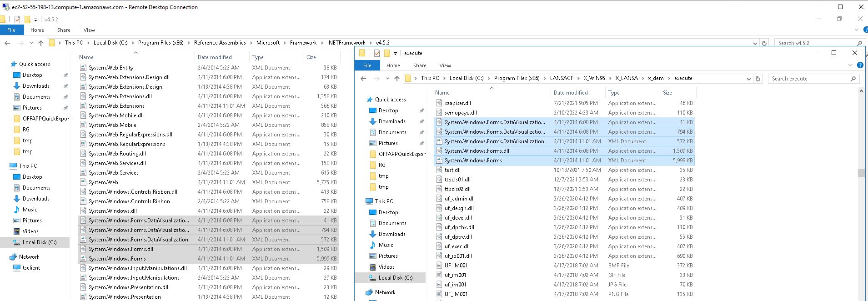Refresh the execute folder view
This screenshot has height=301, width=868.
point(758,79)
